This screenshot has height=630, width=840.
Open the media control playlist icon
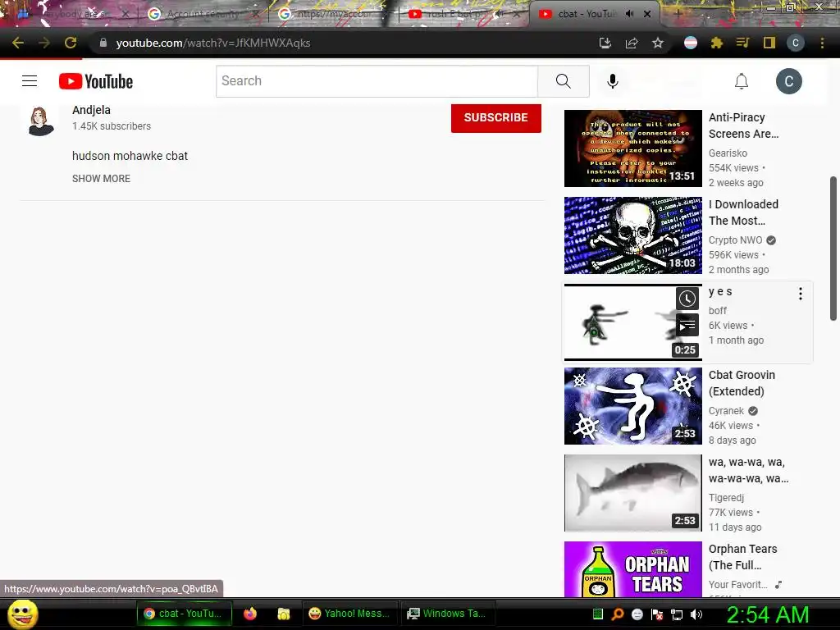(742, 43)
